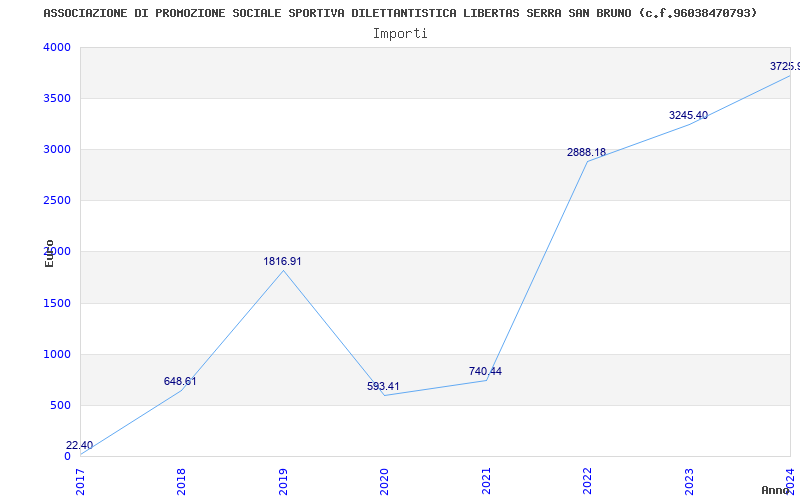Click the chart title 'Importi'
The height and width of the screenshot is (500, 800).
coord(400,34)
